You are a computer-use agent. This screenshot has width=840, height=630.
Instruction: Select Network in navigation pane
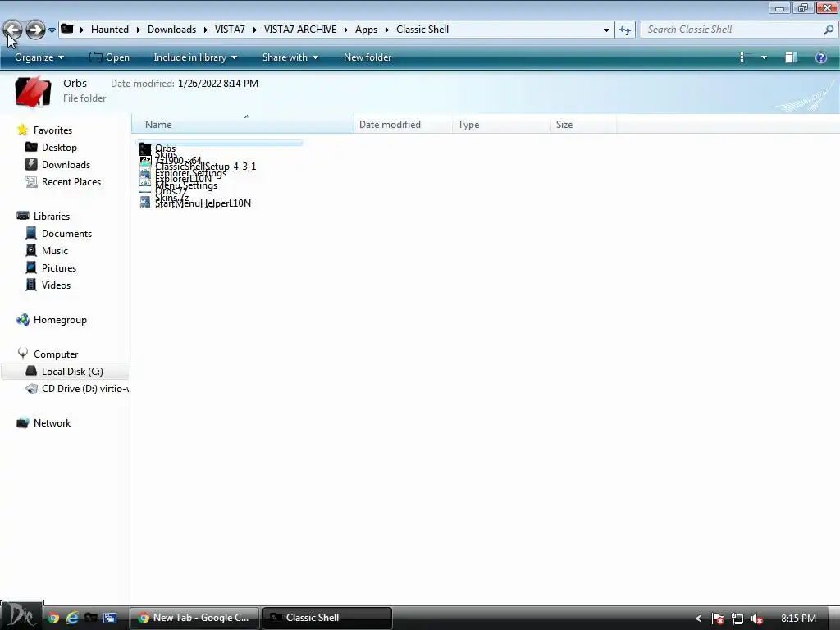[x=52, y=423]
